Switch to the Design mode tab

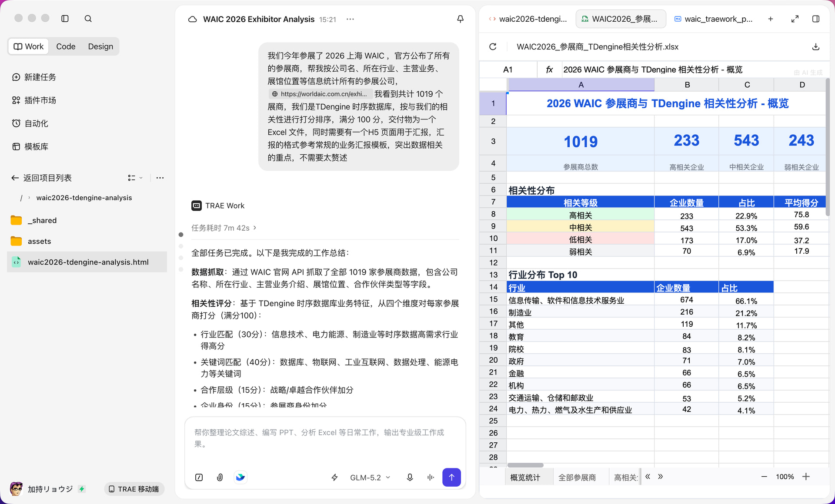[100, 46]
